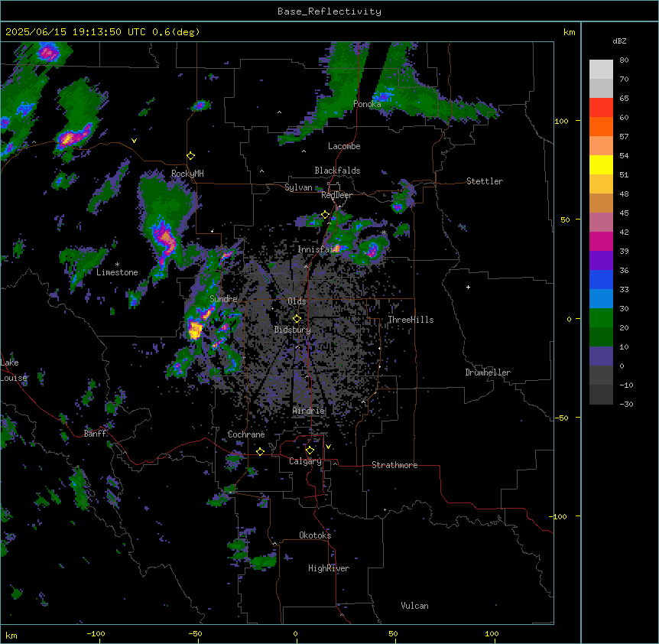Select the HighRiver label
Screen dimensions: 659x644
pyautogui.click(x=329, y=568)
